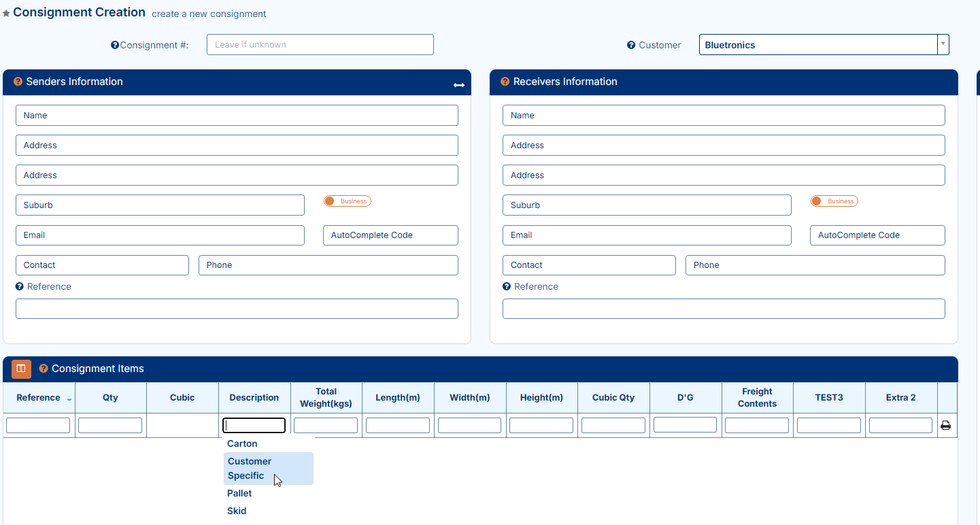Screen dimensions: 980x525
Task: Click the orange column layout icon
Action: 21,369
